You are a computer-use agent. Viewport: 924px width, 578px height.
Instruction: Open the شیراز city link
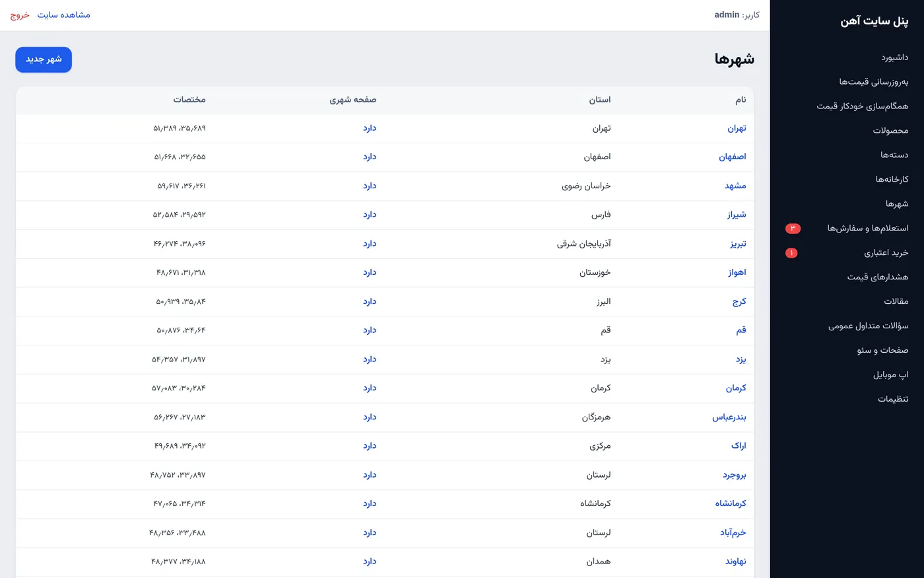(x=737, y=215)
